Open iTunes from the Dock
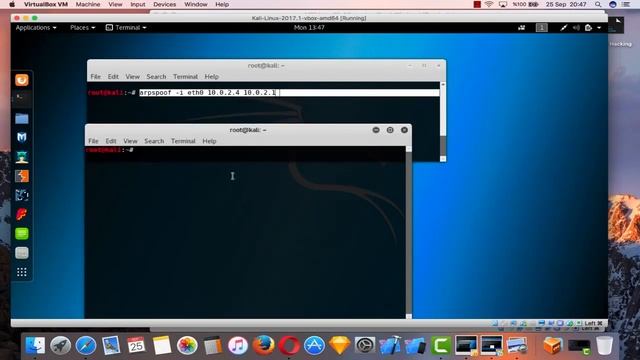 [x=238, y=345]
